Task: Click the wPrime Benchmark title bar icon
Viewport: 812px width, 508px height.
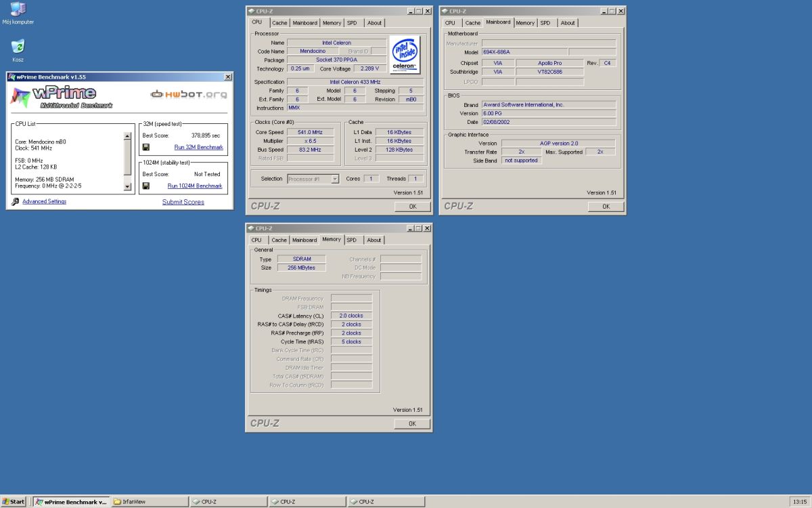Action: (12, 77)
